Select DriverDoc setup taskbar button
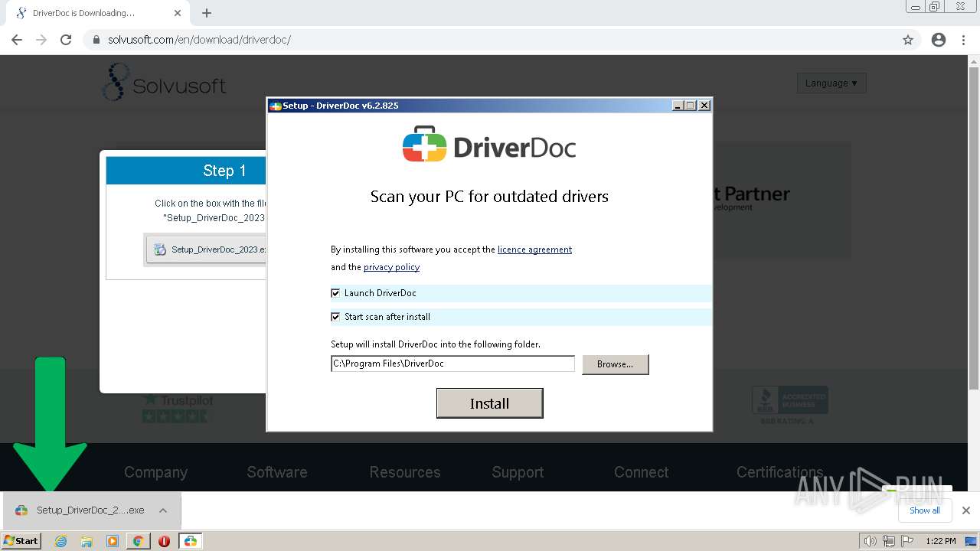The height and width of the screenshot is (551, 980). click(190, 541)
